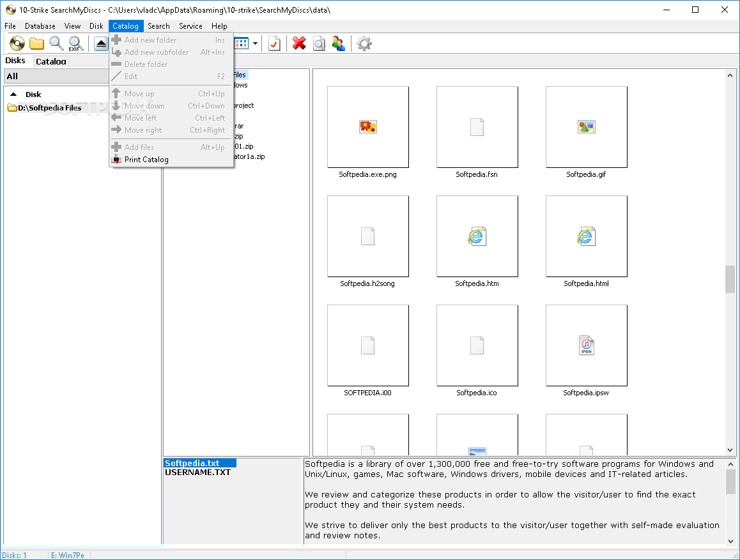Click E: Win7Pe status bar entry
The width and height of the screenshot is (740, 560).
tap(68, 556)
